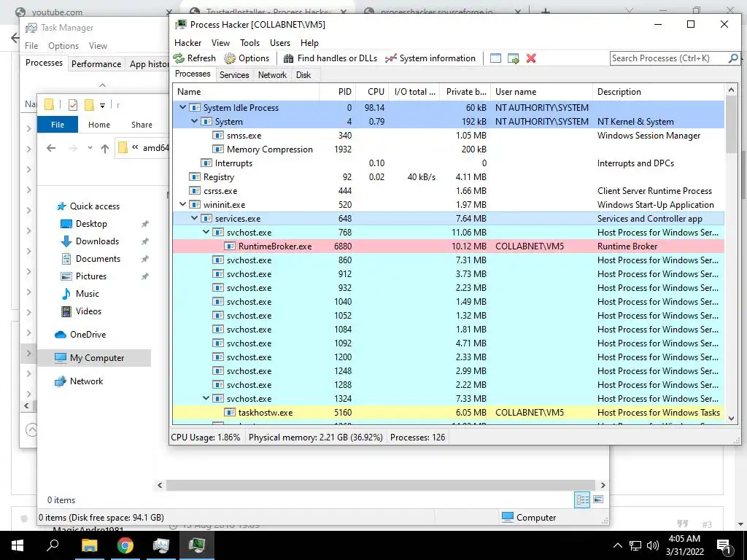Screen dimensions: 747x560
Task: Open File Explorer from the taskbar
Action: [x=89, y=545]
